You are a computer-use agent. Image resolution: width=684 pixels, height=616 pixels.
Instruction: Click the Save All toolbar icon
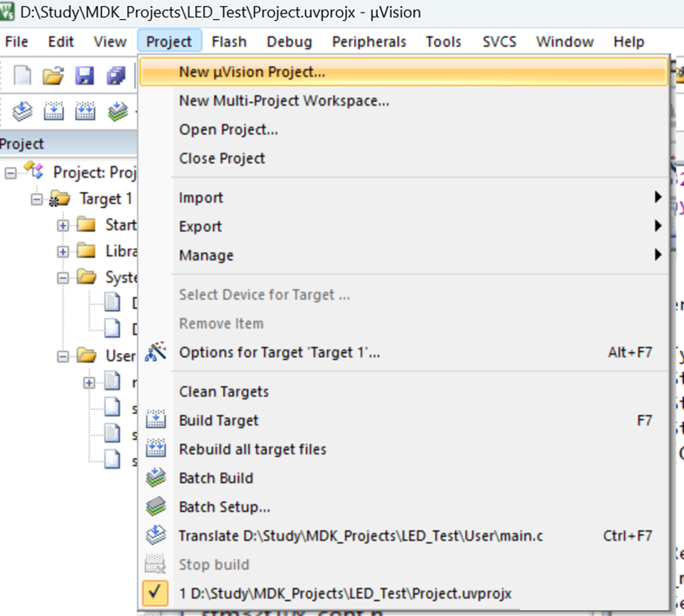point(116,75)
